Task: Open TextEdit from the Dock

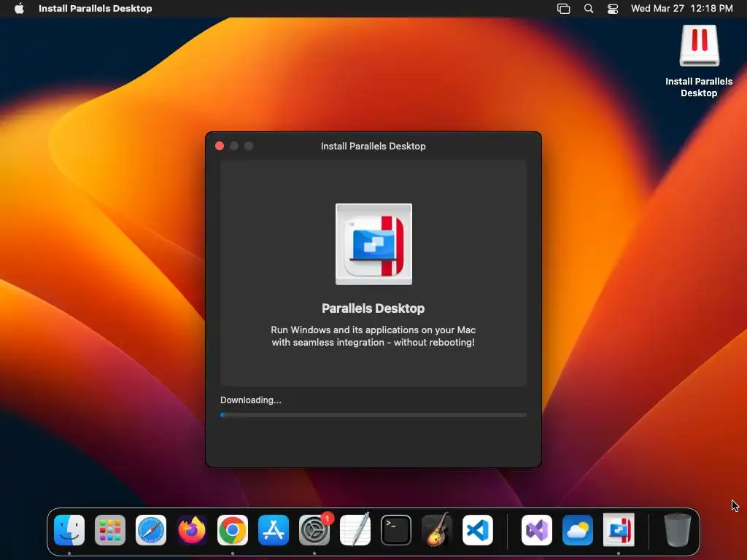Action: (x=355, y=529)
